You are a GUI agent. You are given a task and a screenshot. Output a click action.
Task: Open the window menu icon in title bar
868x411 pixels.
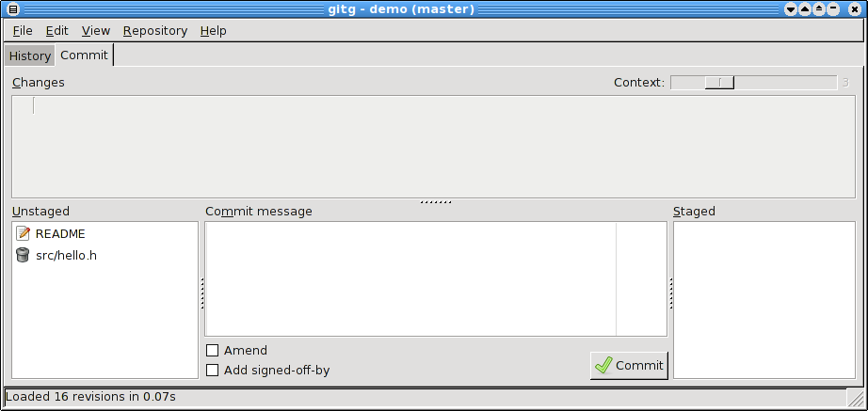tap(13, 9)
